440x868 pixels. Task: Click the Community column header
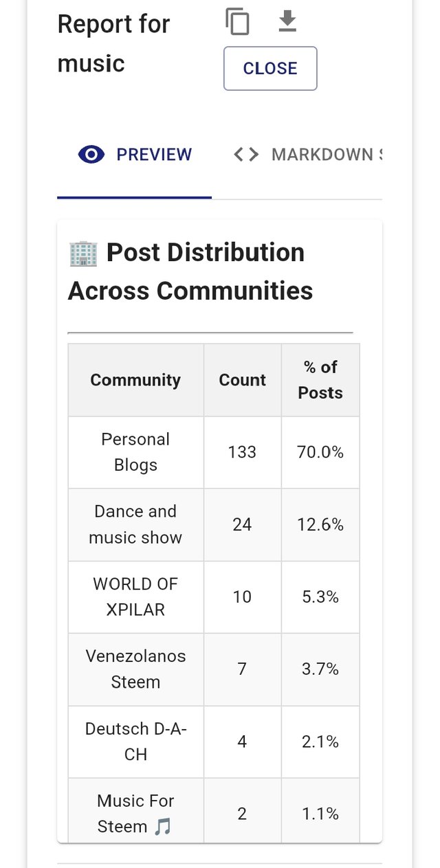click(x=135, y=380)
